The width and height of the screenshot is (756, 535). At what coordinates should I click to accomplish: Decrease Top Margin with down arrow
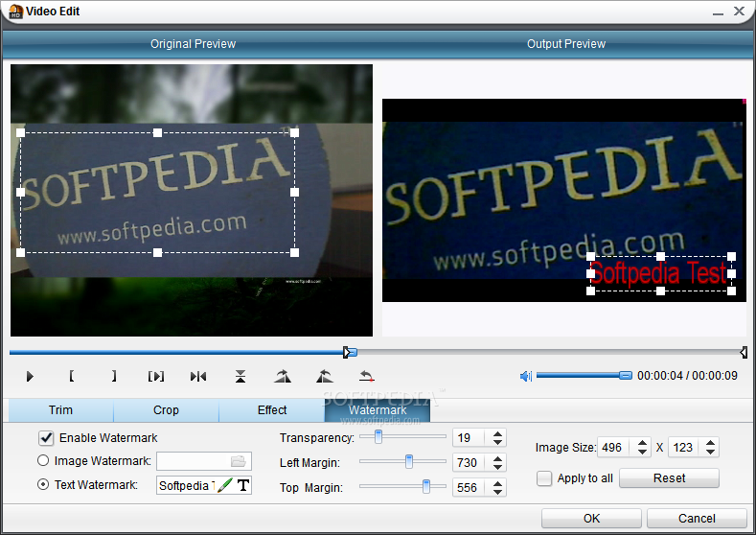point(497,492)
